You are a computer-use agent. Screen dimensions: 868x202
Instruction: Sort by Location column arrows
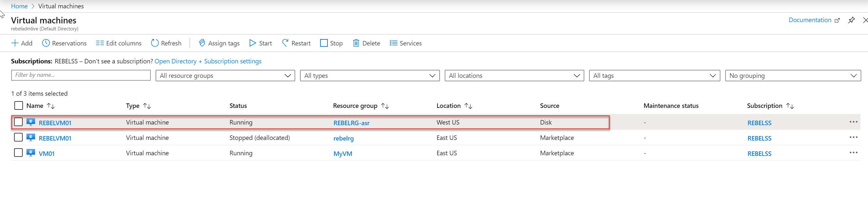[x=468, y=106]
